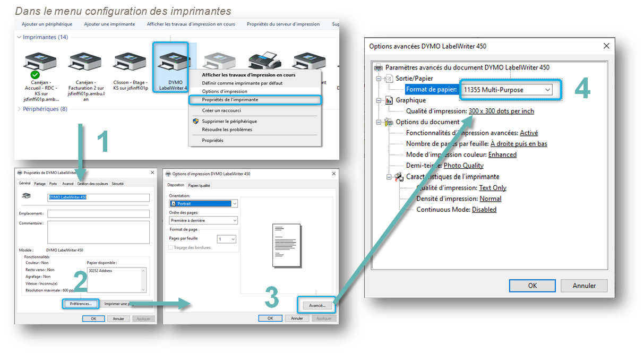
Task: Open the Orientation dropdown
Action: [234, 203]
